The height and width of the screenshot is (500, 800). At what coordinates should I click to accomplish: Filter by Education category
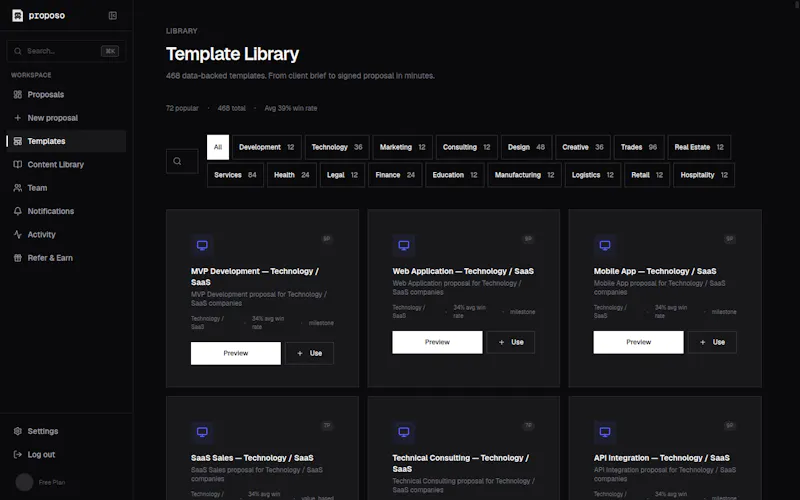pyautogui.click(x=455, y=175)
